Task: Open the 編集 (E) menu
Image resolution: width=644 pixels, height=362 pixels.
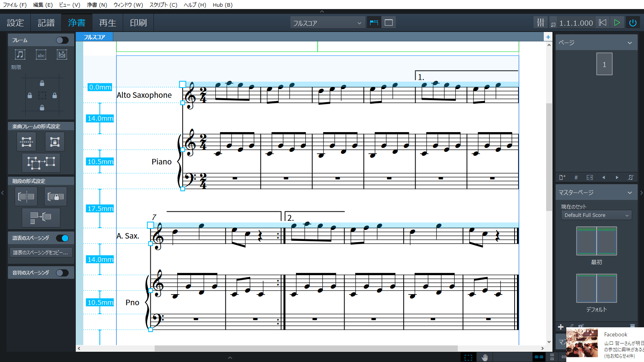Action: click(43, 5)
